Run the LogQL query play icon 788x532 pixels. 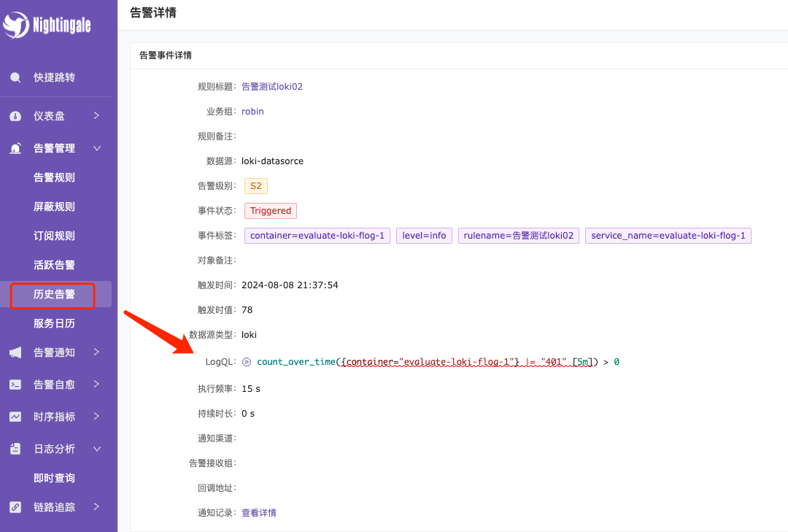pyautogui.click(x=247, y=362)
